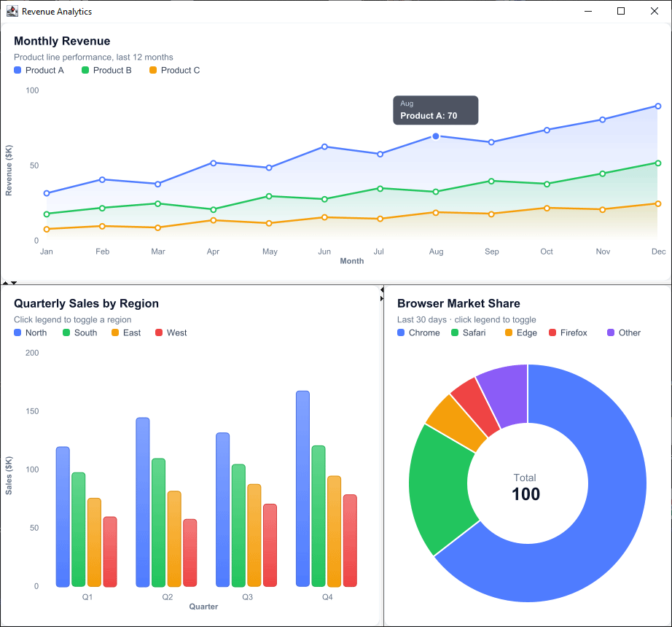Image resolution: width=672 pixels, height=627 pixels.
Task: Toggle Edge legend item
Action: point(521,332)
